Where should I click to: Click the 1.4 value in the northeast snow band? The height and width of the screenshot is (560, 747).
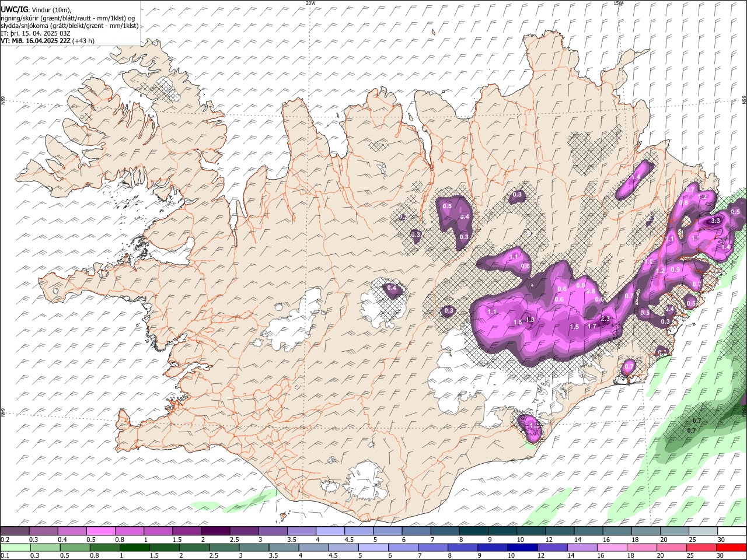[636, 177]
